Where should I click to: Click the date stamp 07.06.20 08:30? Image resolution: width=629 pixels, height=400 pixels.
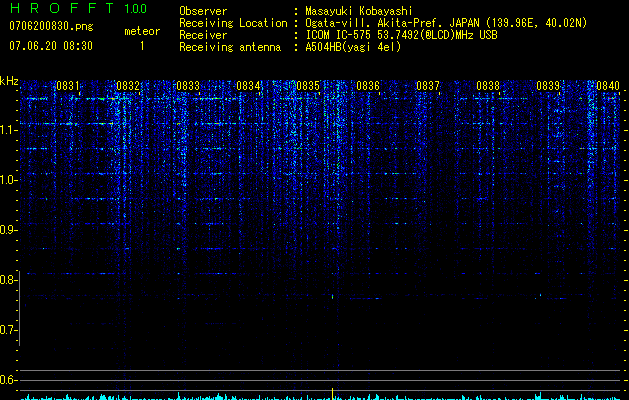click(x=51, y=45)
